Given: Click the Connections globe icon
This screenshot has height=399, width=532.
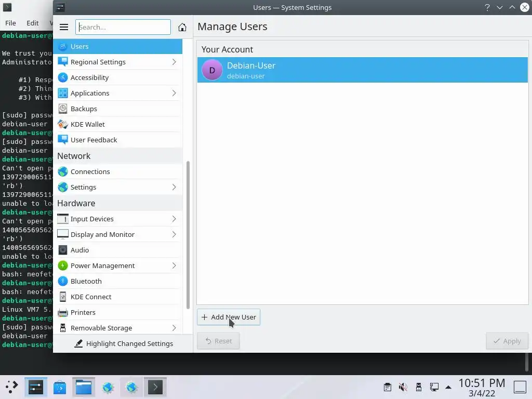Looking at the screenshot, I should click(63, 171).
